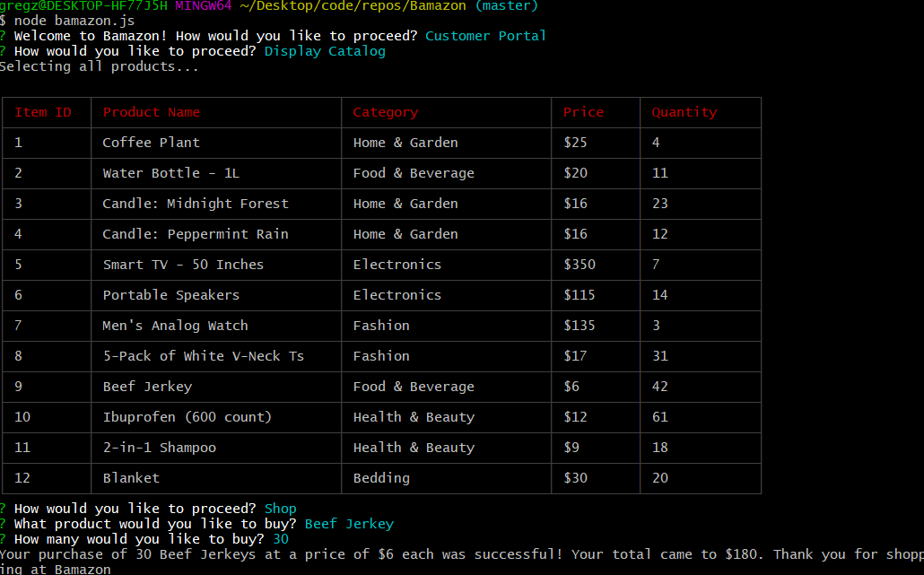
Task: Click "Beef Jerkey" in the table's Product Name column
Action: (x=147, y=387)
